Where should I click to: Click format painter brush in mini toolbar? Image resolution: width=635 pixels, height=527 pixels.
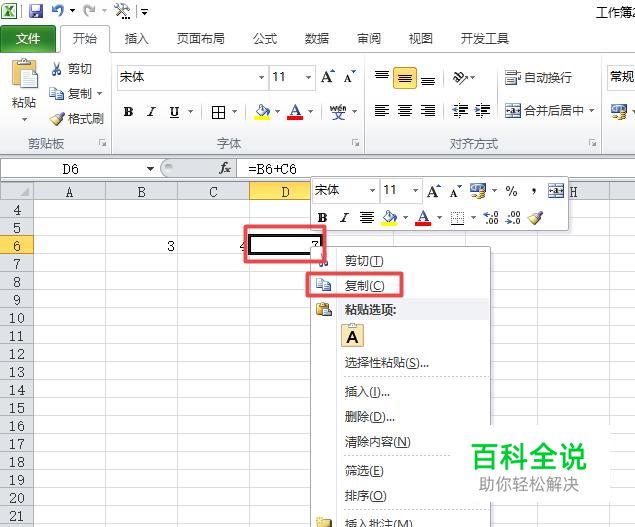[535, 218]
